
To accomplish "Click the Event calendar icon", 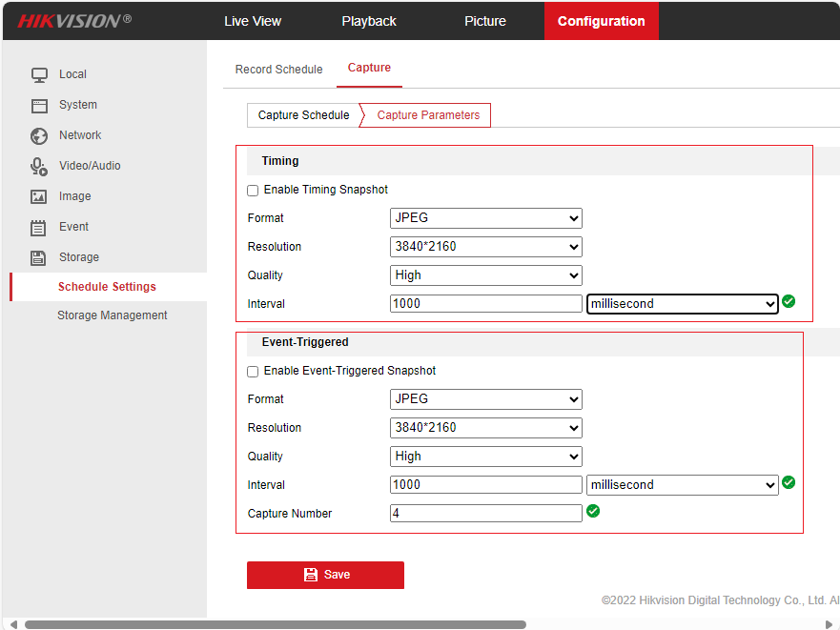I will pos(39,228).
